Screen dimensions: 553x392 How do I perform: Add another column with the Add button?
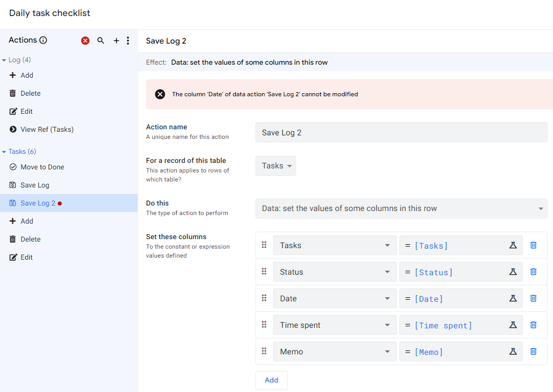(x=271, y=380)
